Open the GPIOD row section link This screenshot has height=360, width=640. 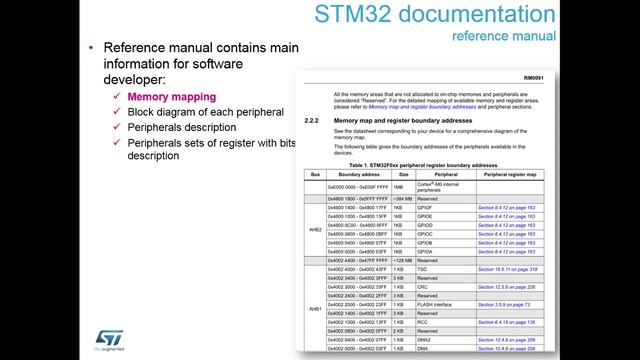[507, 225]
